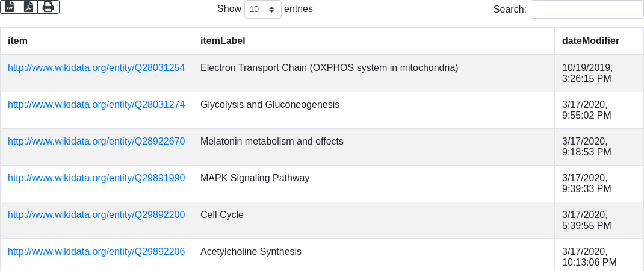Open Wikidata entity Q28031274 link
This screenshot has width=644, height=271.
[x=96, y=104]
